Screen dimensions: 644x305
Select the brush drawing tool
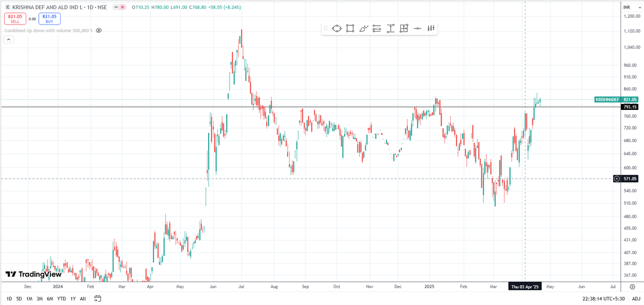(x=363, y=28)
